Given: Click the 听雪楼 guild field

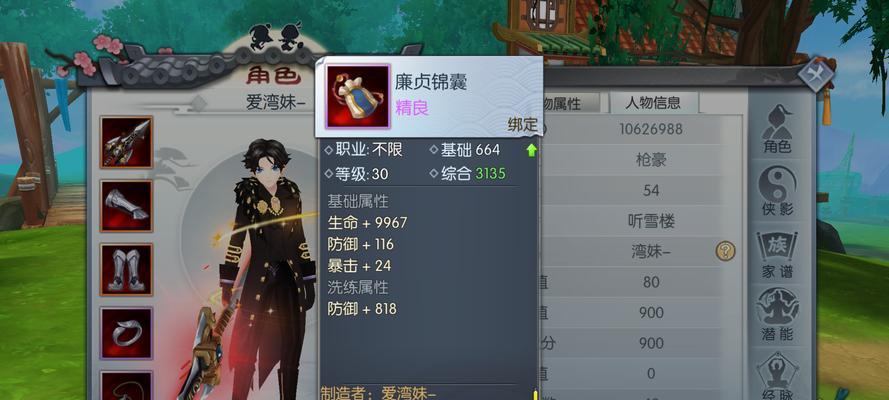Looking at the screenshot, I should (x=650, y=222).
